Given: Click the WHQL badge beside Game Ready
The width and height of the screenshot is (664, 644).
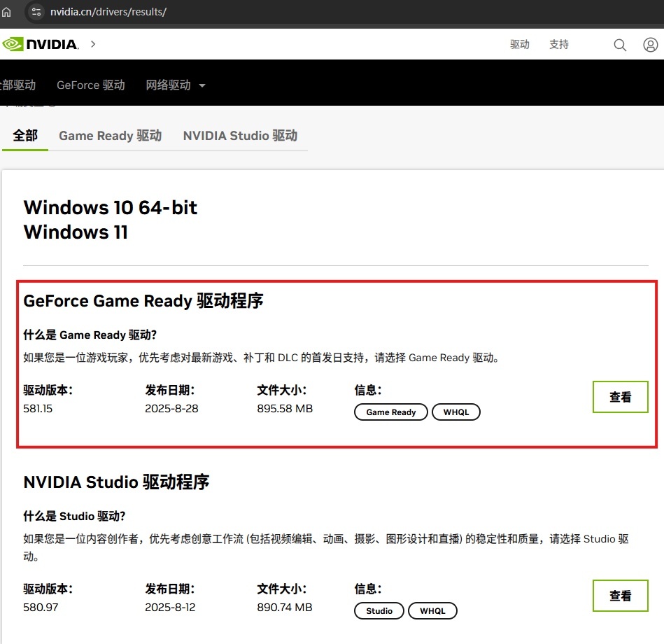Looking at the screenshot, I should pyautogui.click(x=456, y=412).
